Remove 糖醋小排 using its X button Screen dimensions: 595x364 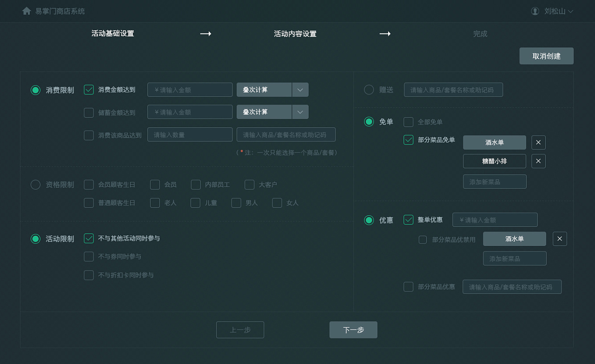[x=538, y=161]
